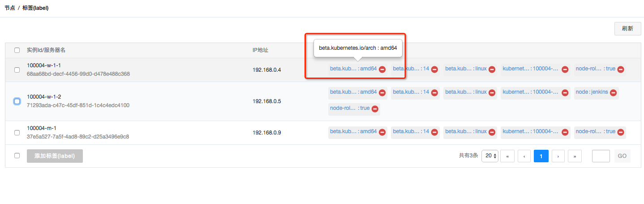Click the 添加标签(label) button
Screen dimensions: 644x204
(x=55, y=156)
